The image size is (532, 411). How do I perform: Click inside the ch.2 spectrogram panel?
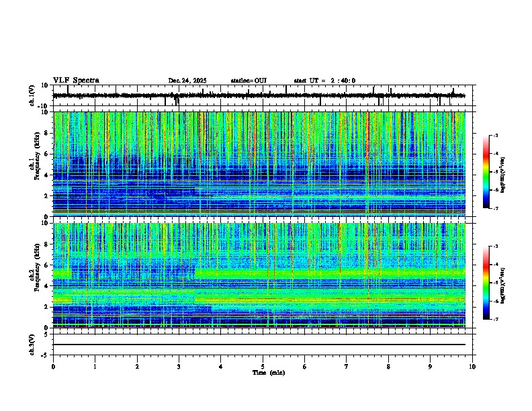click(x=259, y=275)
